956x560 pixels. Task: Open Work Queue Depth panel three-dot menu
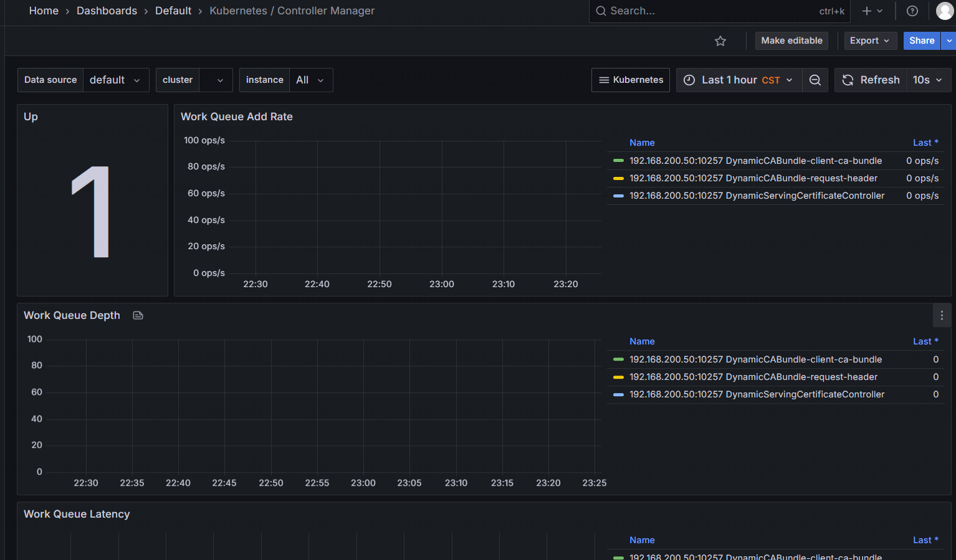click(941, 316)
